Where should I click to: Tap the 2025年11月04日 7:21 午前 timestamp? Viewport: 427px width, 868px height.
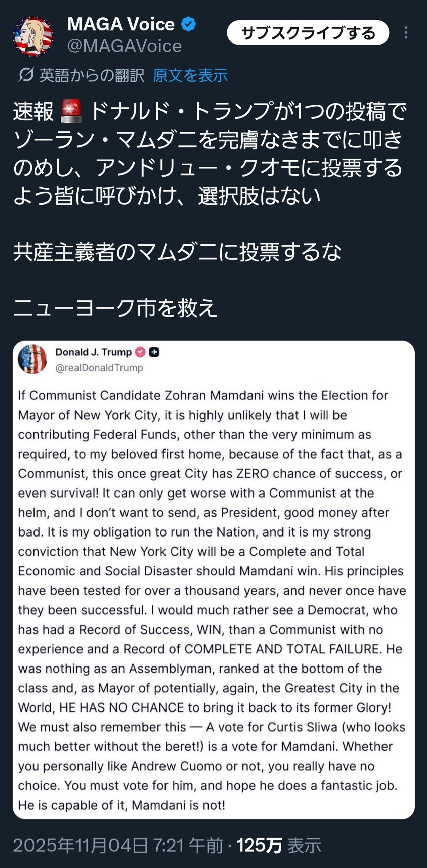(x=118, y=845)
